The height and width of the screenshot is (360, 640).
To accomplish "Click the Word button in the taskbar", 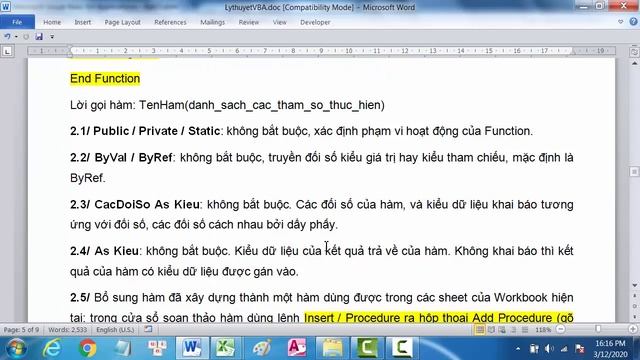I will click(x=192, y=348).
